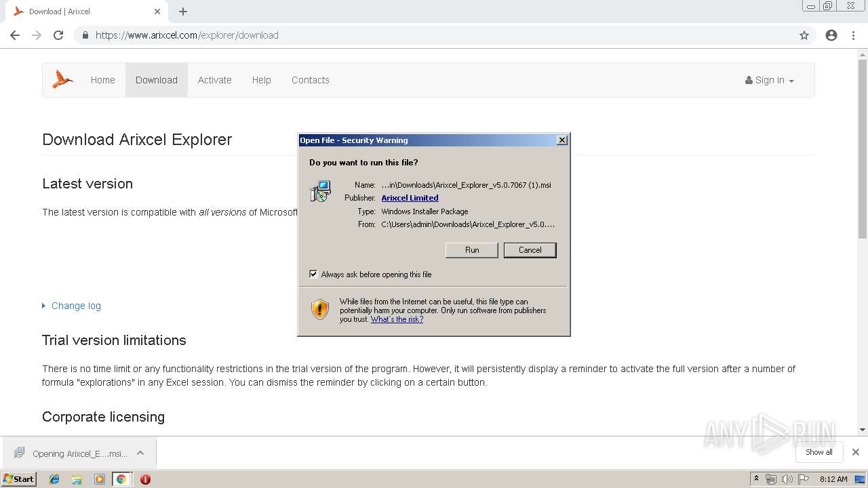Bookmark this page with the star icon
The height and width of the screenshot is (488, 868).
click(804, 35)
